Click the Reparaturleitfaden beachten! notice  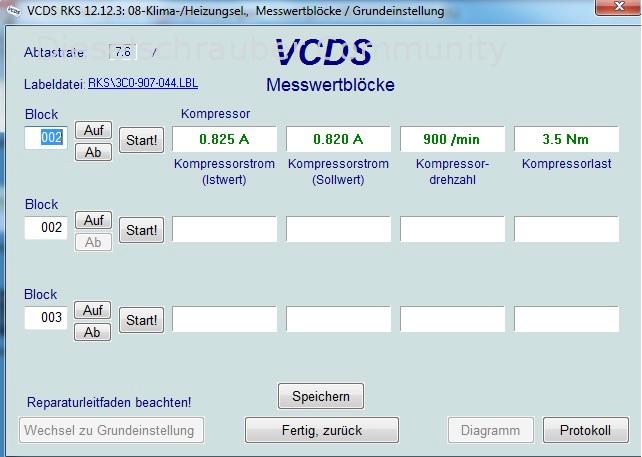tap(109, 403)
